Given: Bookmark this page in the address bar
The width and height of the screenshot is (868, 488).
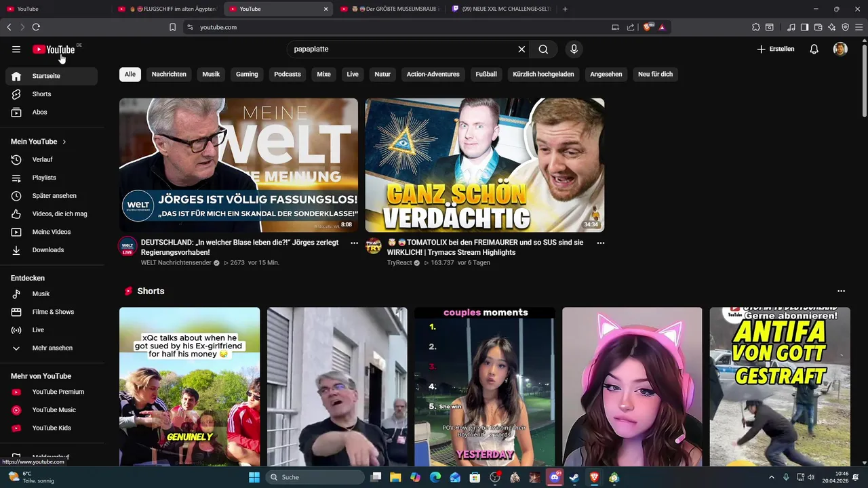Looking at the screenshot, I should pyautogui.click(x=172, y=27).
